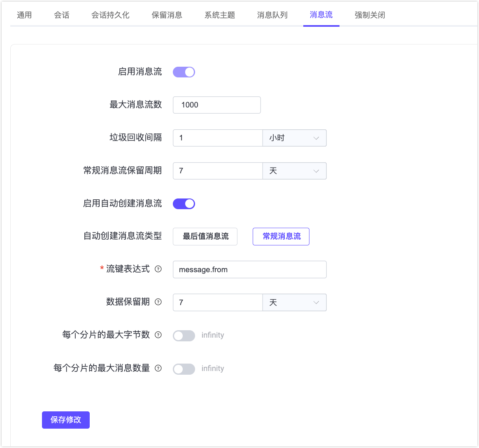
Task: Select 常规消息流 as creation type
Action: pyautogui.click(x=281, y=236)
